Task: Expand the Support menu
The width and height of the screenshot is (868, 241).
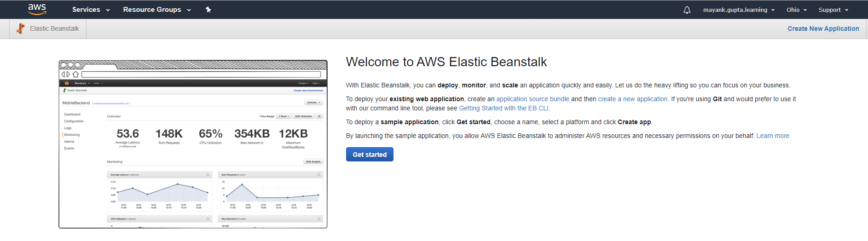Action: [833, 10]
